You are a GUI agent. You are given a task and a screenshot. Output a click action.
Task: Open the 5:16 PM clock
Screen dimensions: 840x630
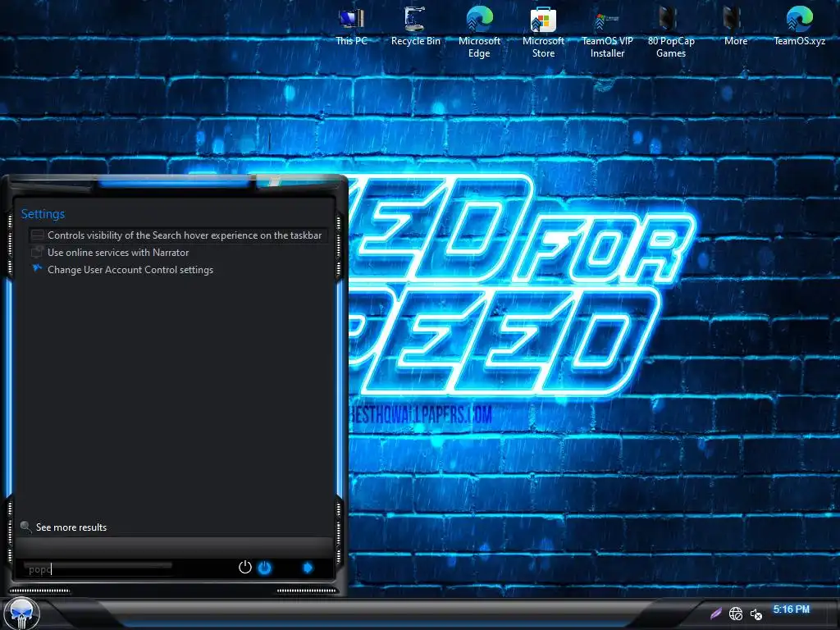tap(792, 609)
